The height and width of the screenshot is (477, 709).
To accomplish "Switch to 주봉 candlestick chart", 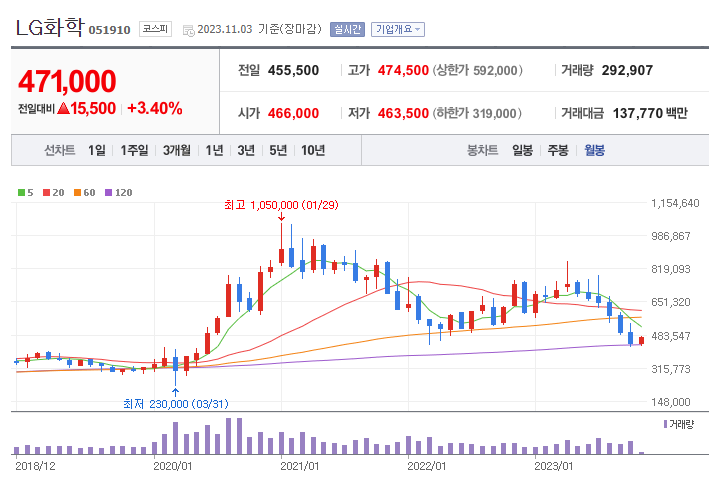I will pos(558,150).
